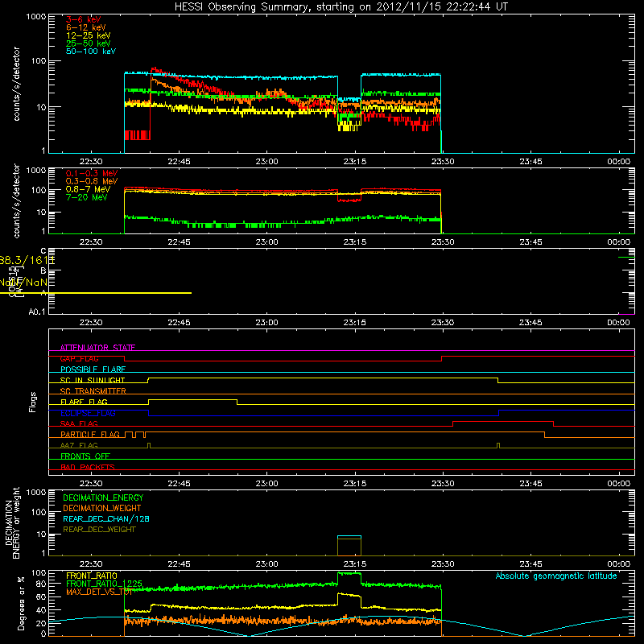Select the 7-20 MeV legend entry
The height and width of the screenshot is (644, 644).
point(86,197)
